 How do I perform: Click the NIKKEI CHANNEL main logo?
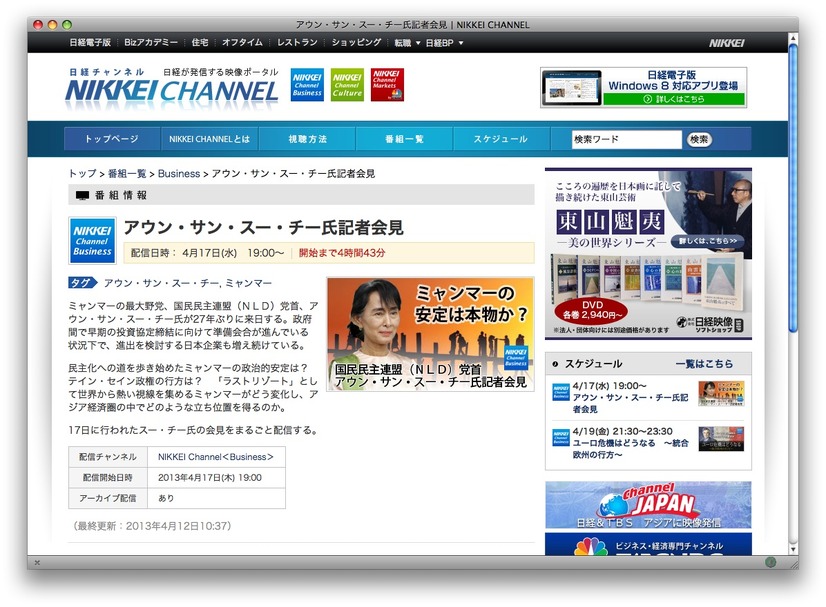click(172, 87)
